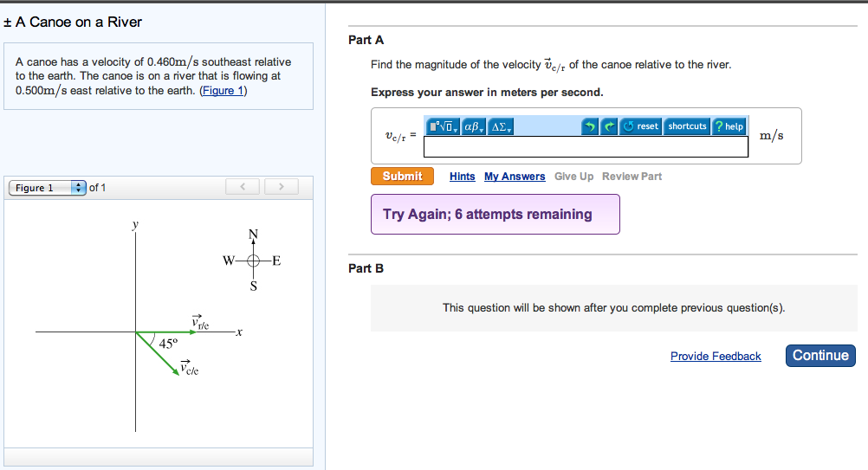Go to the previous figure
The height and width of the screenshot is (470, 868).
coord(243,187)
